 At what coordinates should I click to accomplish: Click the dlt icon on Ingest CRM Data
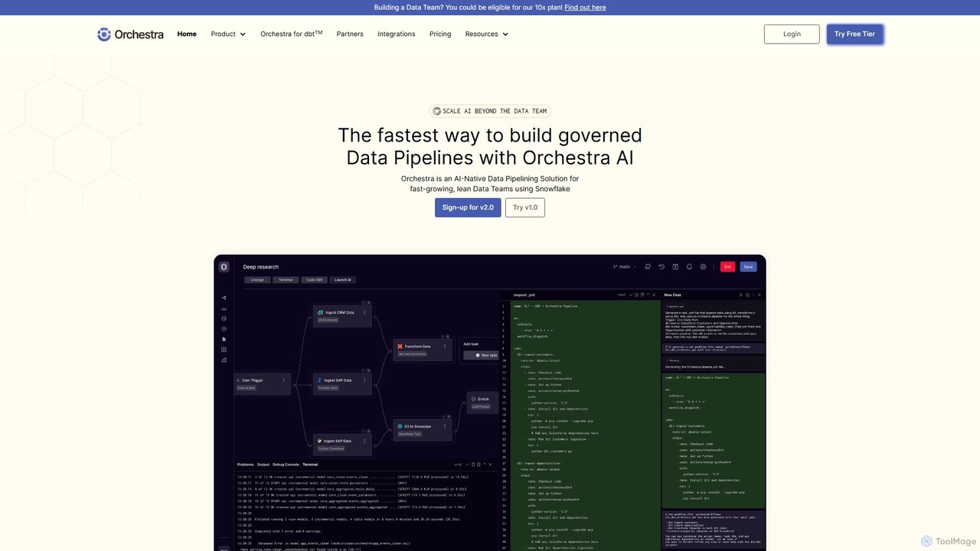tap(320, 312)
